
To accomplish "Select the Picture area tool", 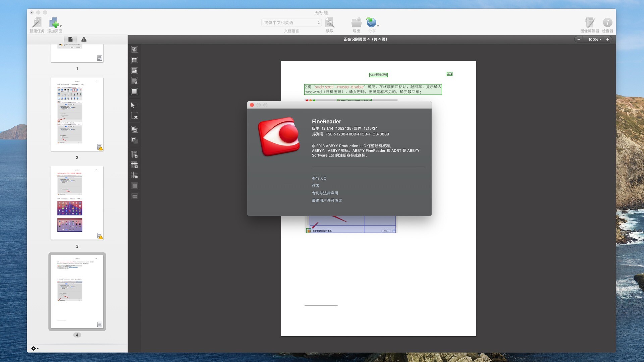I will click(134, 70).
